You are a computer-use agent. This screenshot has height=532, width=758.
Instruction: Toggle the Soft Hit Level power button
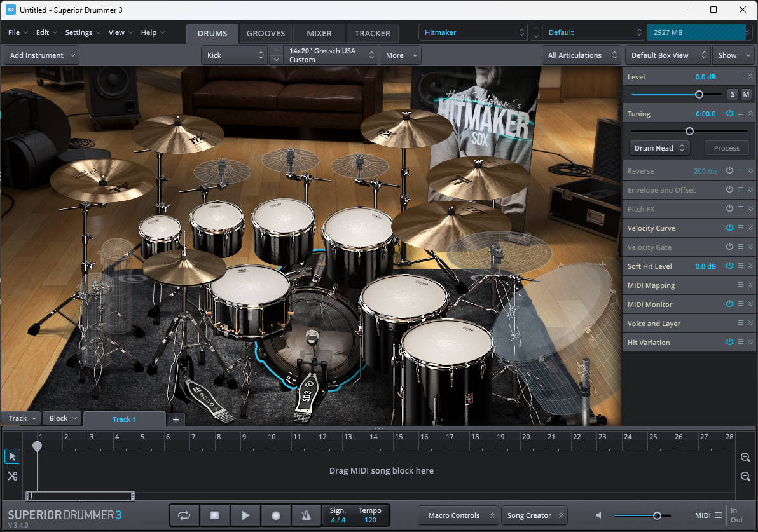[729, 265]
